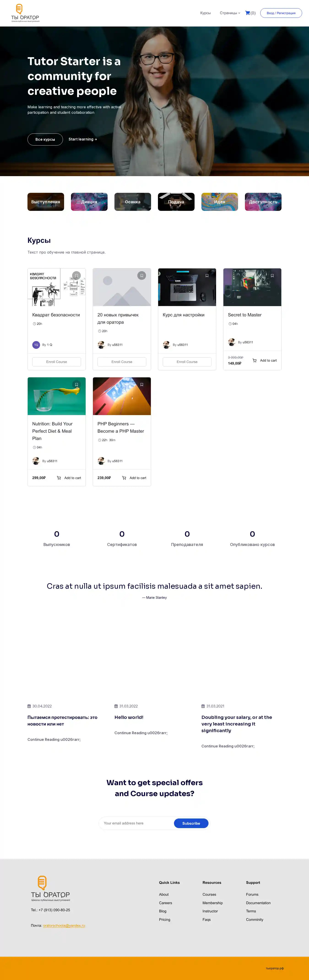The width and height of the screenshot is (309, 980).
Task: Bookmark the Квадрат безопасности course
Action: pyautogui.click(x=77, y=275)
